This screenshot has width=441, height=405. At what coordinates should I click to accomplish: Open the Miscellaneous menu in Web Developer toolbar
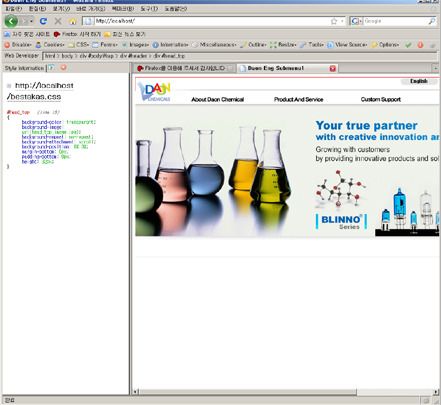pyautogui.click(x=214, y=45)
